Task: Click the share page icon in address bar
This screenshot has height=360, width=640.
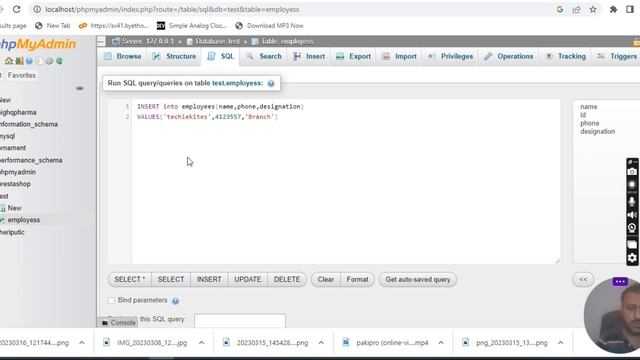Action: [576, 9]
